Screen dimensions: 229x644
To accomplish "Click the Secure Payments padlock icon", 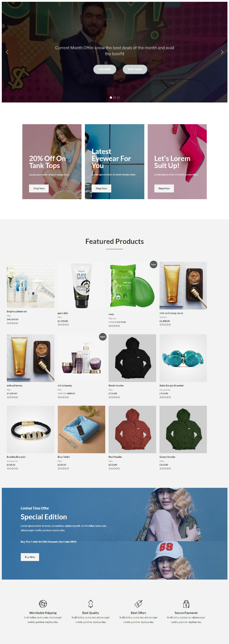I will click(186, 604).
